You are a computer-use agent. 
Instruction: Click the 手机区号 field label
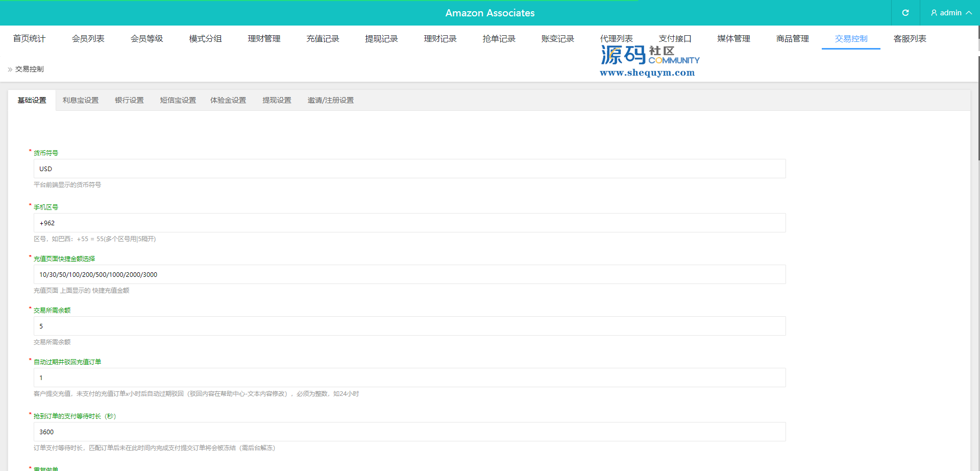pyautogui.click(x=46, y=207)
